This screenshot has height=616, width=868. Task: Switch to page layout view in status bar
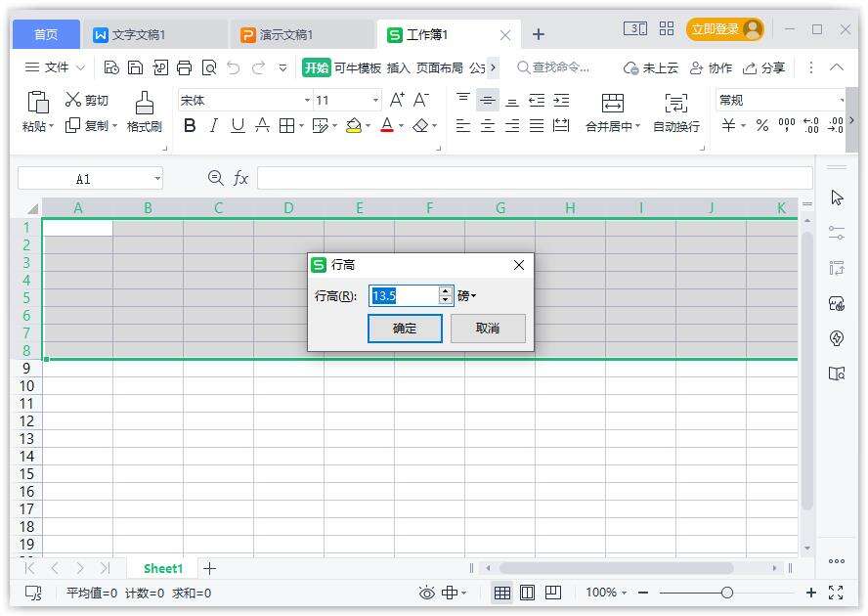click(527, 593)
